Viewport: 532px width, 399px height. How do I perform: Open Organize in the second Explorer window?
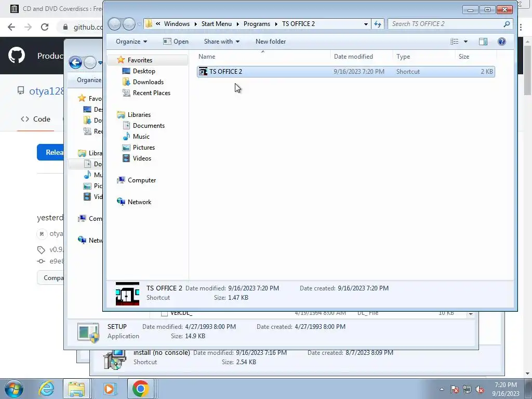89,80
